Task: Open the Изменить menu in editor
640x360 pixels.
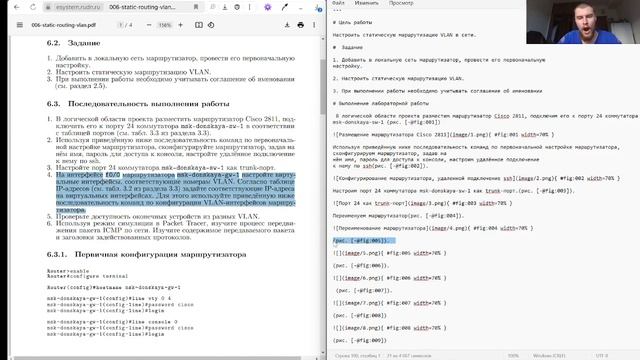Action: pyautogui.click(x=366, y=3)
